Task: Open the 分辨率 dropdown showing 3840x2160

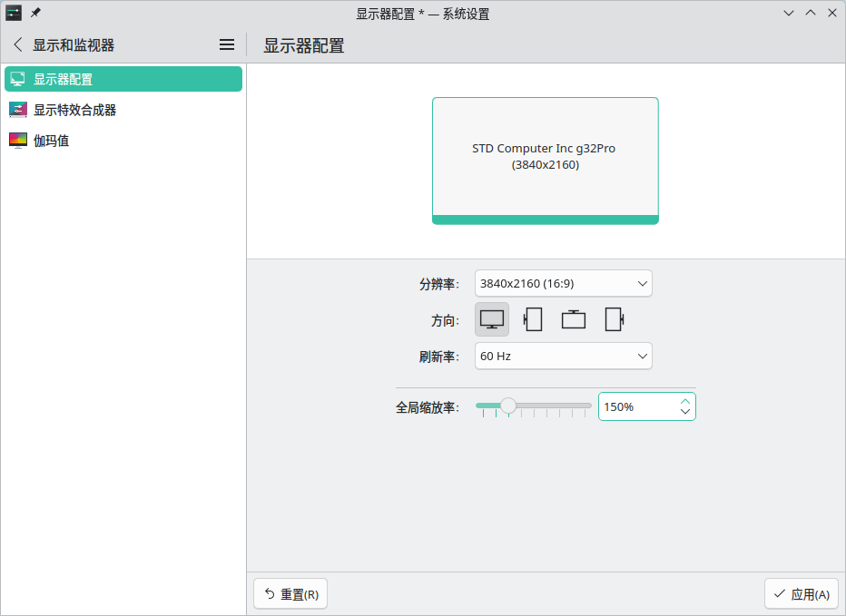Action: (x=564, y=284)
